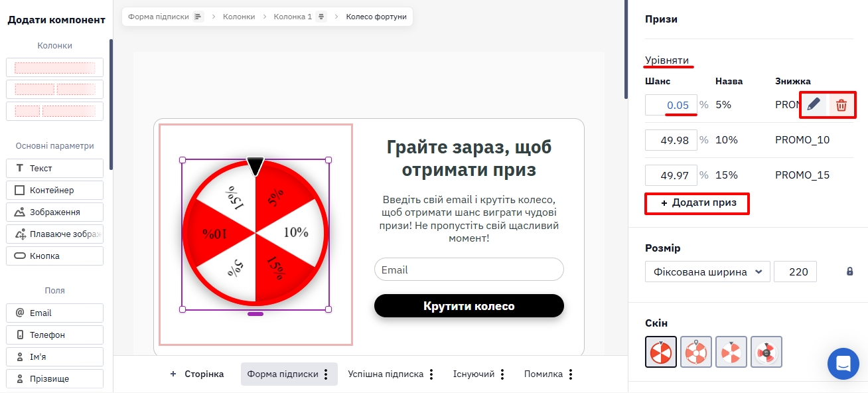Switch to the Успішна підписка tab
Viewport: 868px width, 393px height.
(386, 374)
